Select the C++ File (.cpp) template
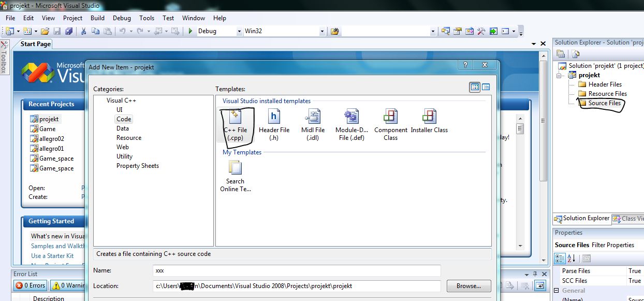The height and width of the screenshot is (301, 644). click(x=235, y=125)
